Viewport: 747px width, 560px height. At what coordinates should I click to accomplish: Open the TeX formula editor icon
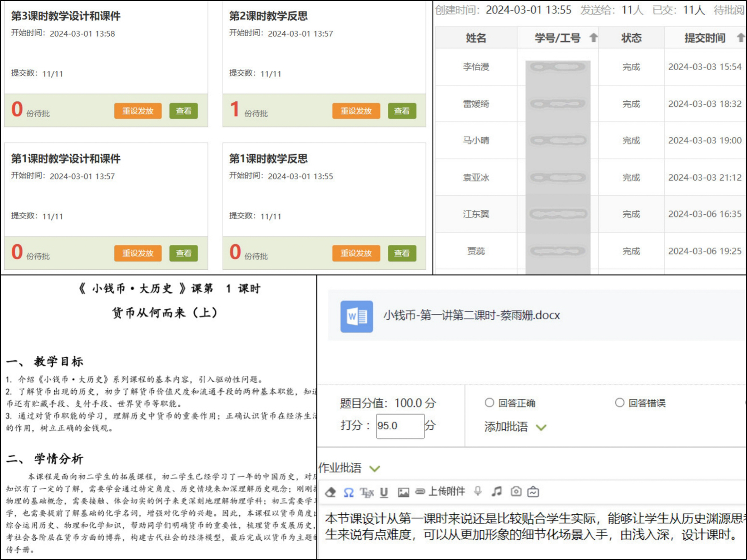point(367,492)
